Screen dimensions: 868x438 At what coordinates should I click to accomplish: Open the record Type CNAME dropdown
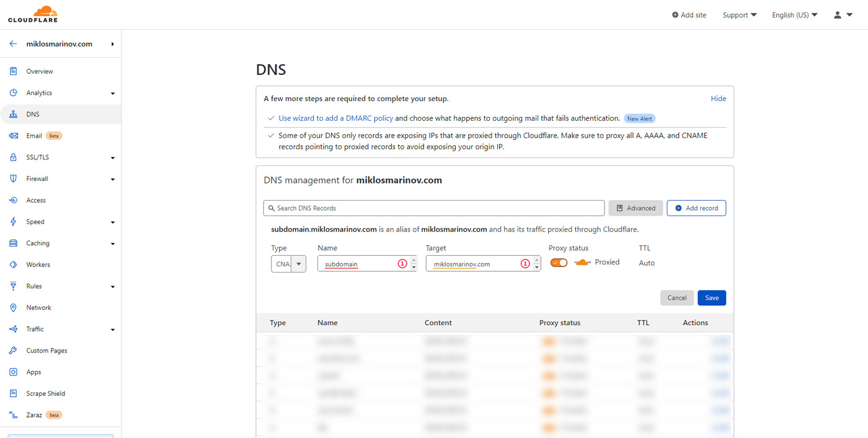coord(288,263)
